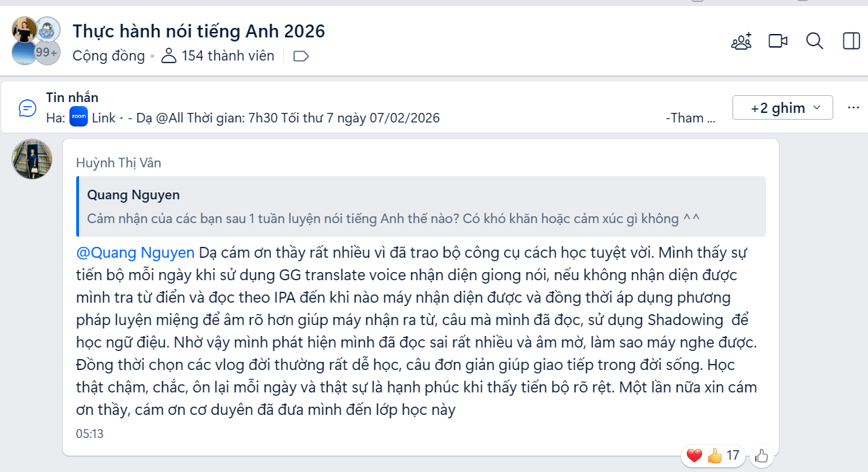Start a video call

778,41
